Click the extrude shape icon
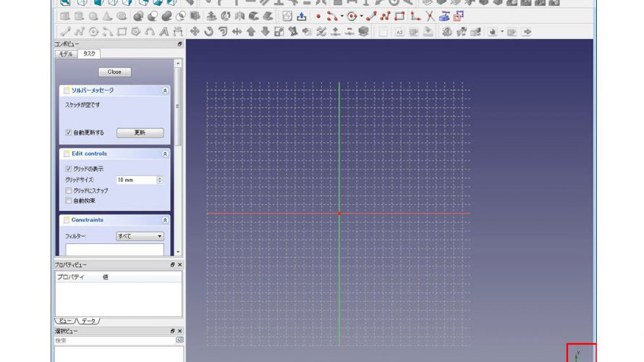Screen dimensions: 644x362 tap(211, 17)
